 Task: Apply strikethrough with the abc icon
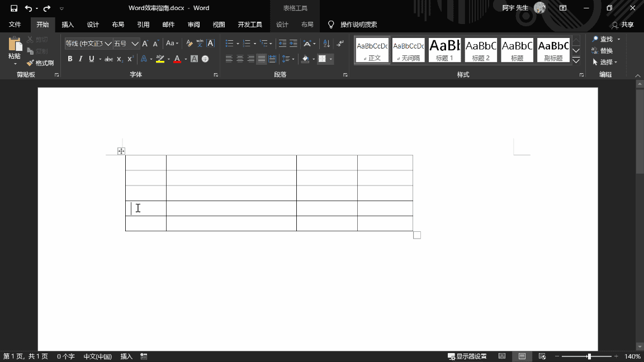[x=108, y=59]
